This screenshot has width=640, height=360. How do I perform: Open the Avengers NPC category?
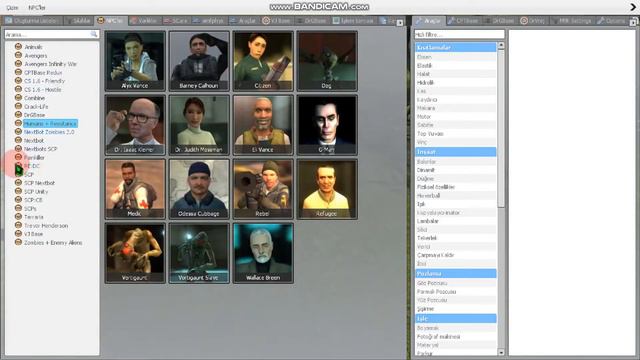pos(36,56)
